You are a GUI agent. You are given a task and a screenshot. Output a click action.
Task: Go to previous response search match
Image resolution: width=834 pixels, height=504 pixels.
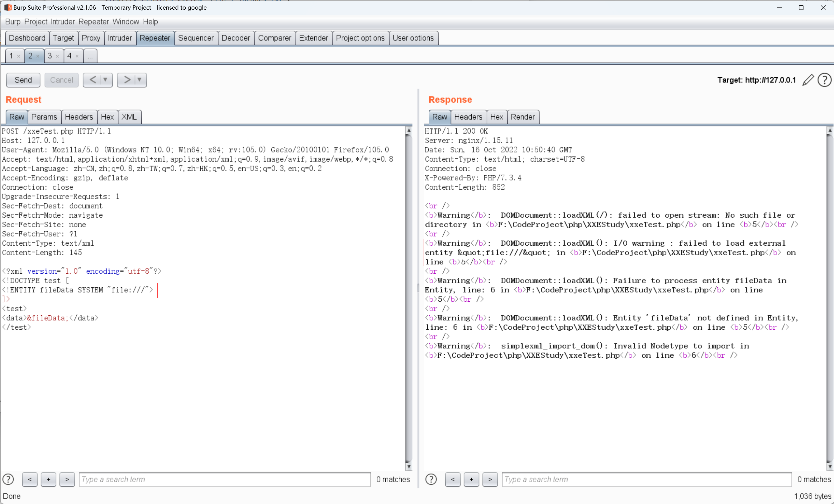(x=453, y=479)
